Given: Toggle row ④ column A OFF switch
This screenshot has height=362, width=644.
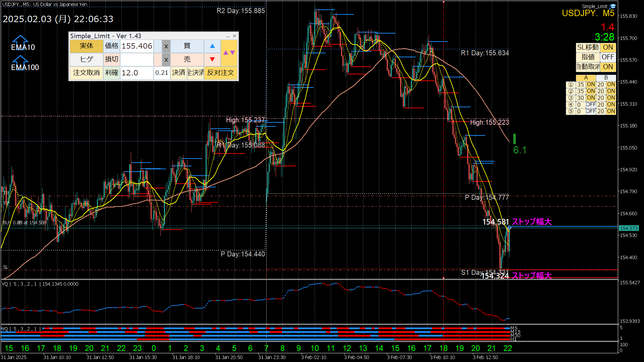Looking at the screenshot, I should tap(591, 105).
